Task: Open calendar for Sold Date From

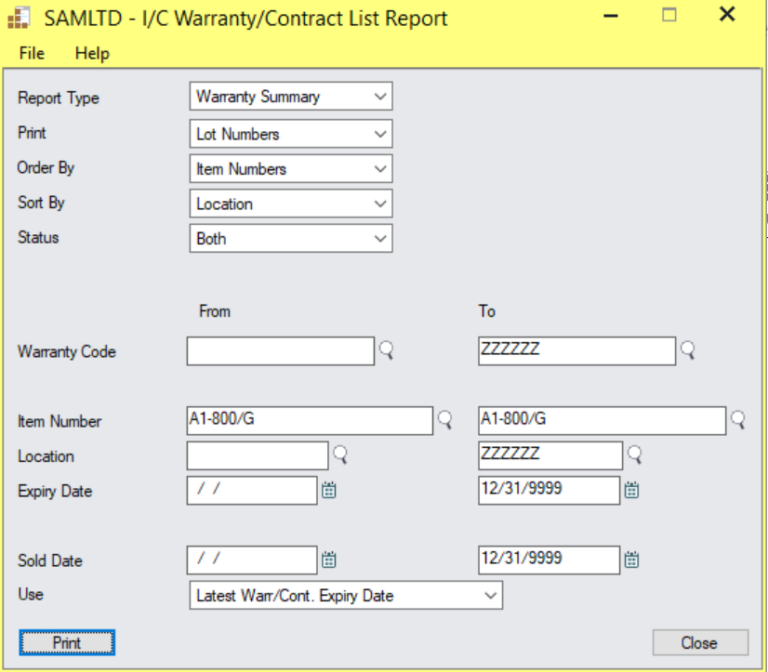Action: pyautogui.click(x=329, y=560)
